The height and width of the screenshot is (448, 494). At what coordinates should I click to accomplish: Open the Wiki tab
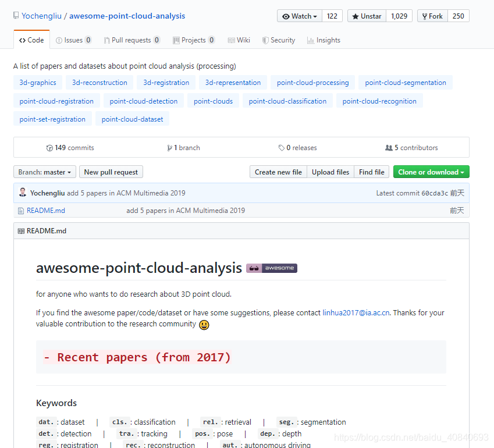(239, 40)
